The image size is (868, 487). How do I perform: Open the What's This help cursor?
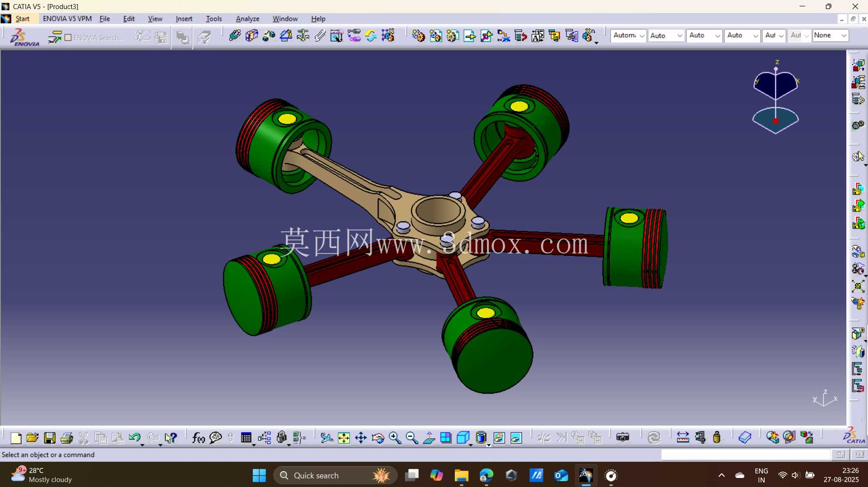pos(170,438)
